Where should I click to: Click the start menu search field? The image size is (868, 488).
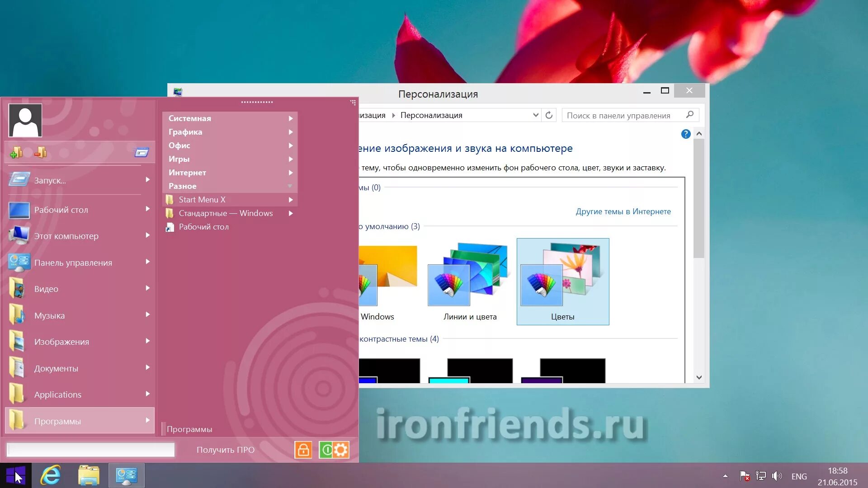pos(90,450)
